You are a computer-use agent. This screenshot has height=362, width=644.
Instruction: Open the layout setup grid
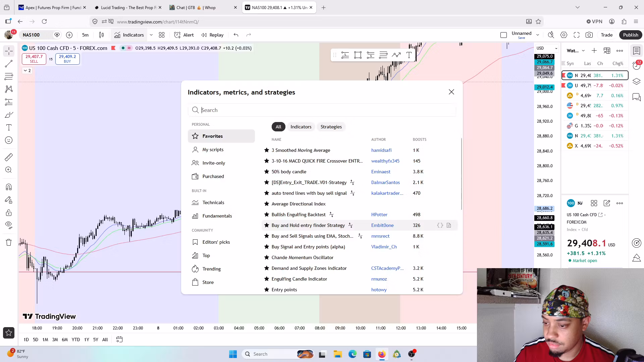click(x=162, y=35)
